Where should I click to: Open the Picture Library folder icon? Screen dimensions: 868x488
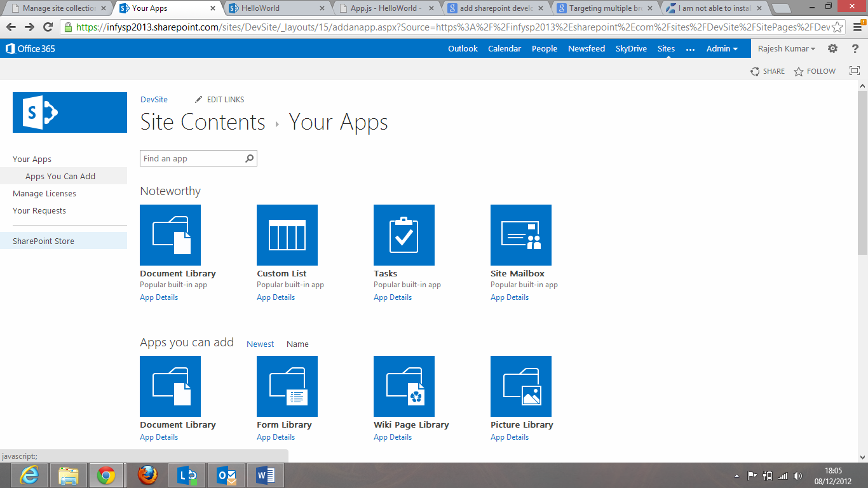520,386
